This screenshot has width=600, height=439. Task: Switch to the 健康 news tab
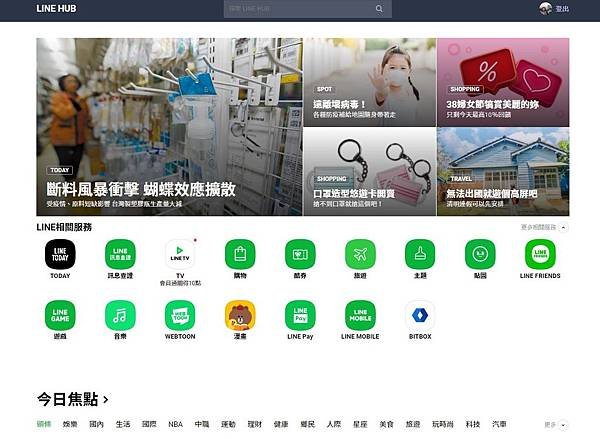281,424
